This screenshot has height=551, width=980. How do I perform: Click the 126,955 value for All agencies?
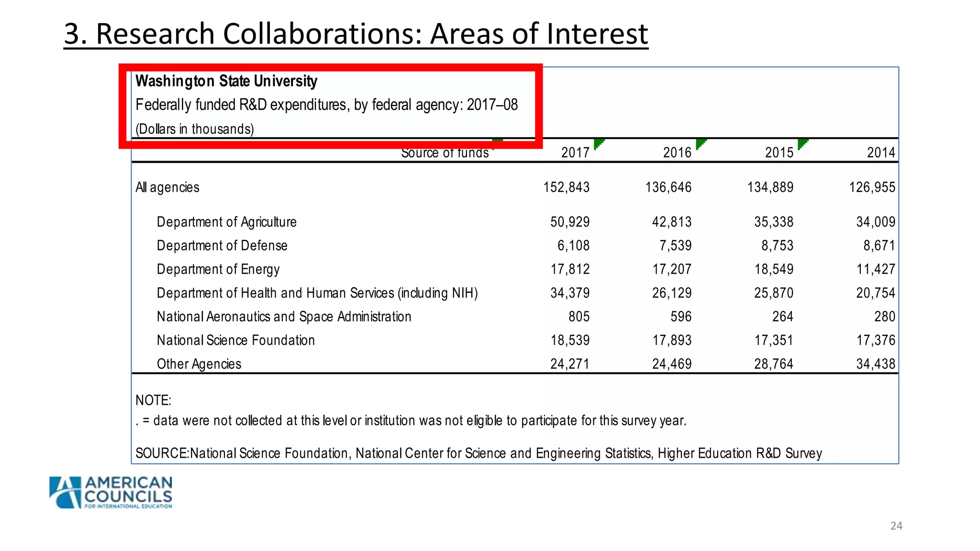point(872,187)
